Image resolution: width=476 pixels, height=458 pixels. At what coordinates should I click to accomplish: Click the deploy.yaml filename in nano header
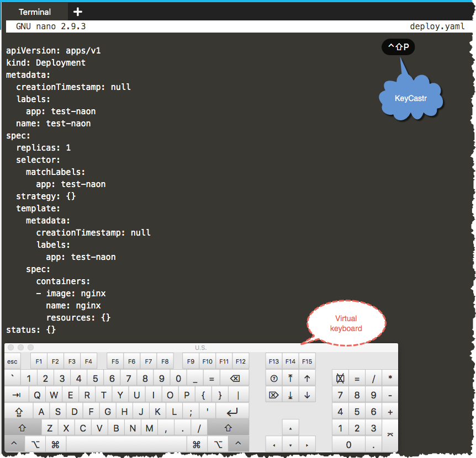437,26
